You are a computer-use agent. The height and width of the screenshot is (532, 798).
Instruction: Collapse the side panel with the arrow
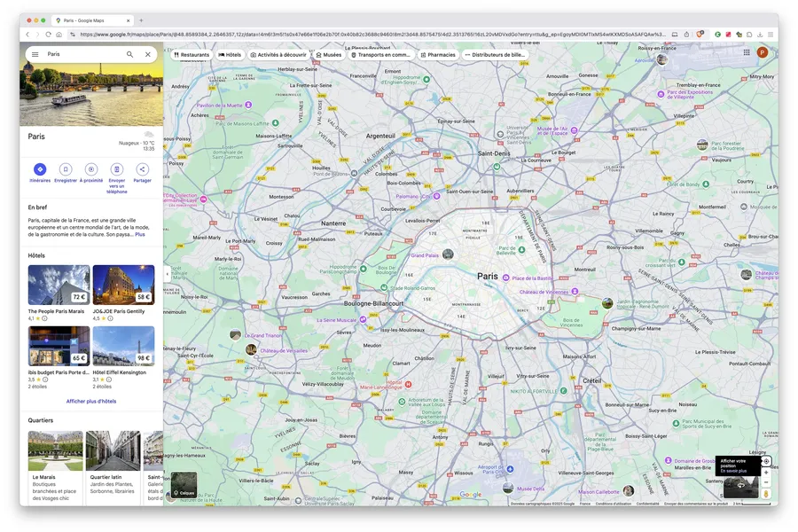click(x=167, y=274)
